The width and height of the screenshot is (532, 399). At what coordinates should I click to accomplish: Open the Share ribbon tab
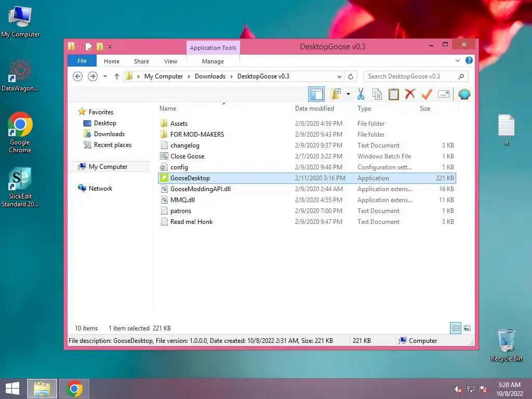141,61
